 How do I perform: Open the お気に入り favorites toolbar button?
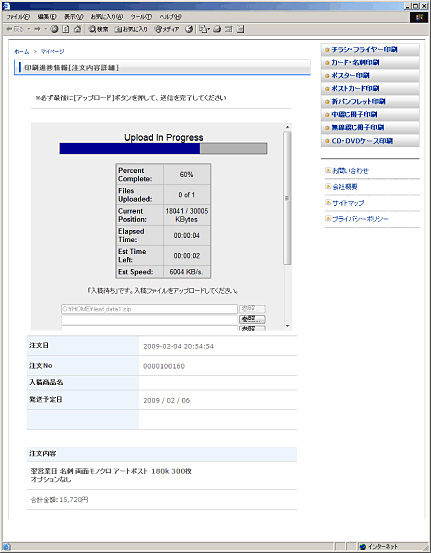pyautogui.click(x=131, y=29)
